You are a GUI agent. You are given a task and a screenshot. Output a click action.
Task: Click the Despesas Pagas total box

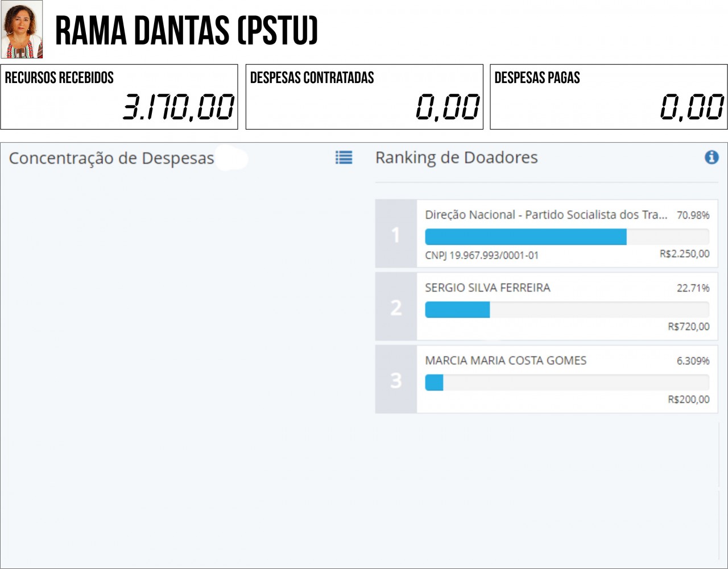pos(609,97)
